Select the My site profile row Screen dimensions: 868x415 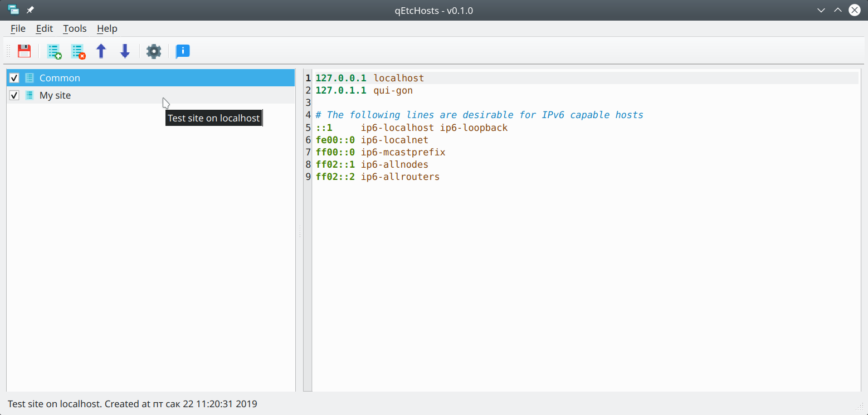(150, 95)
